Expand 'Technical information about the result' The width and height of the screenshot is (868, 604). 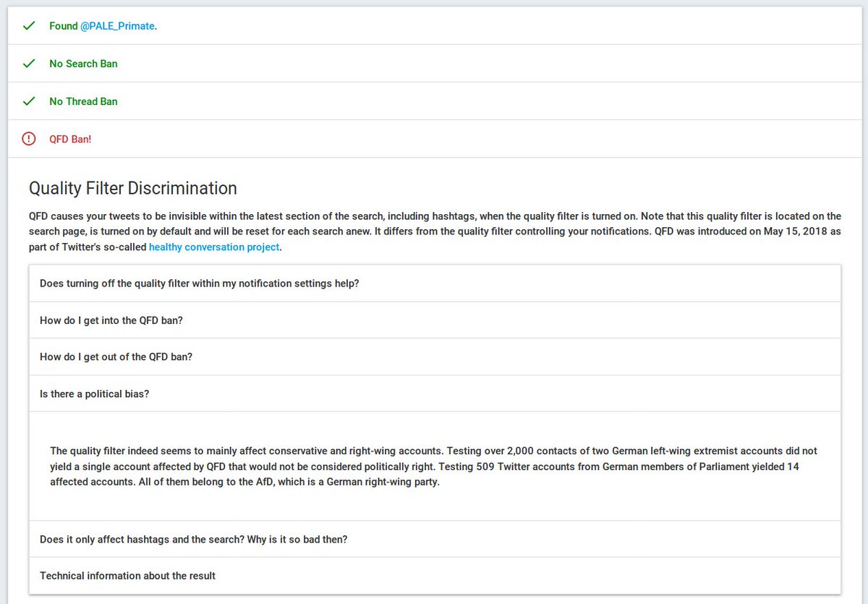tap(435, 576)
